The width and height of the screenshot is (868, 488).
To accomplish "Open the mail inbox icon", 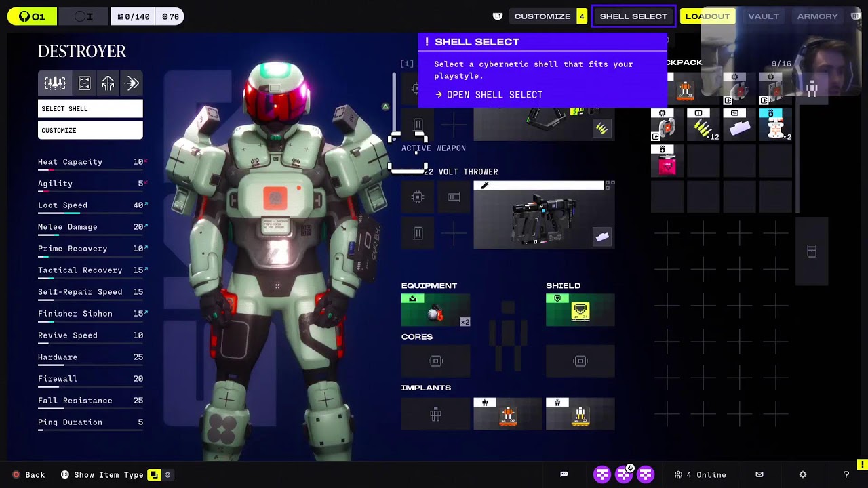I will coord(759,474).
